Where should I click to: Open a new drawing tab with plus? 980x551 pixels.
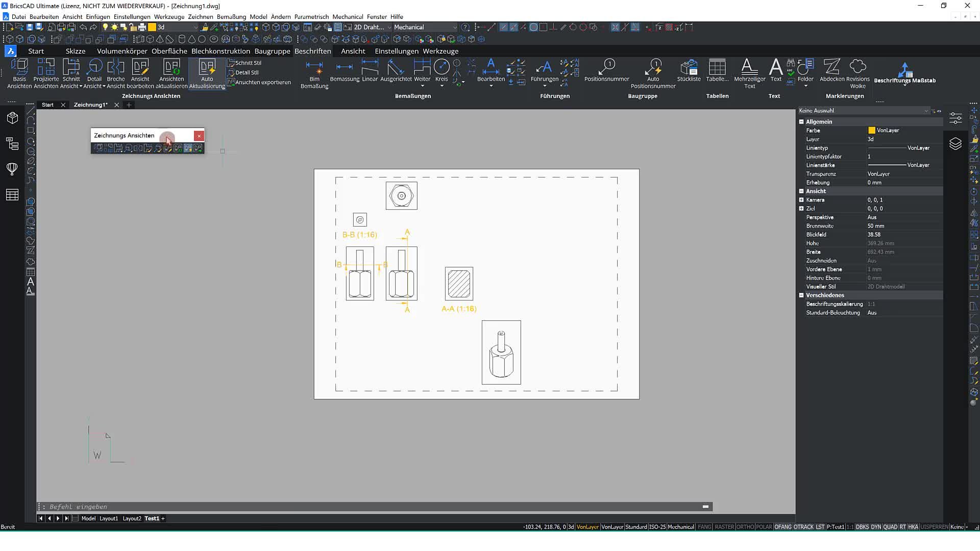tap(129, 105)
